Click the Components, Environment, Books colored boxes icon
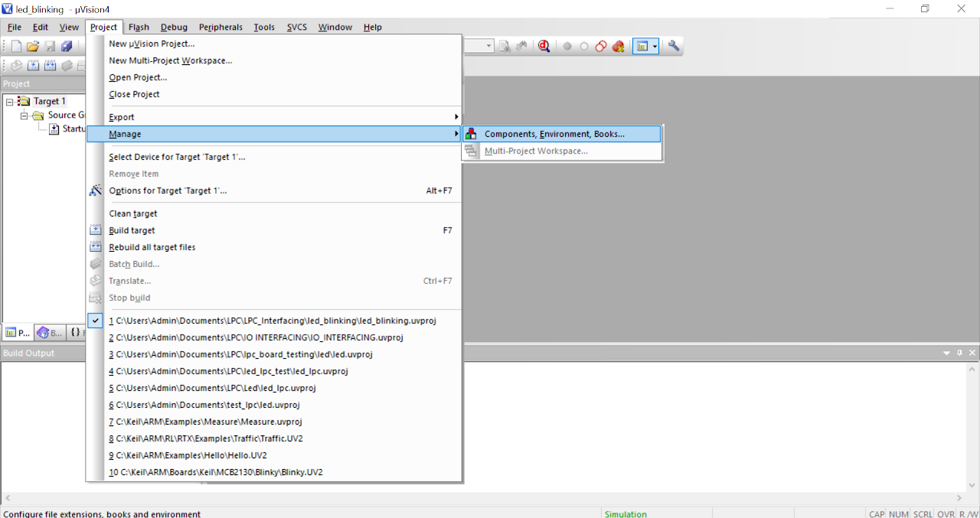Screen dimensions: 980x518 point(471,134)
